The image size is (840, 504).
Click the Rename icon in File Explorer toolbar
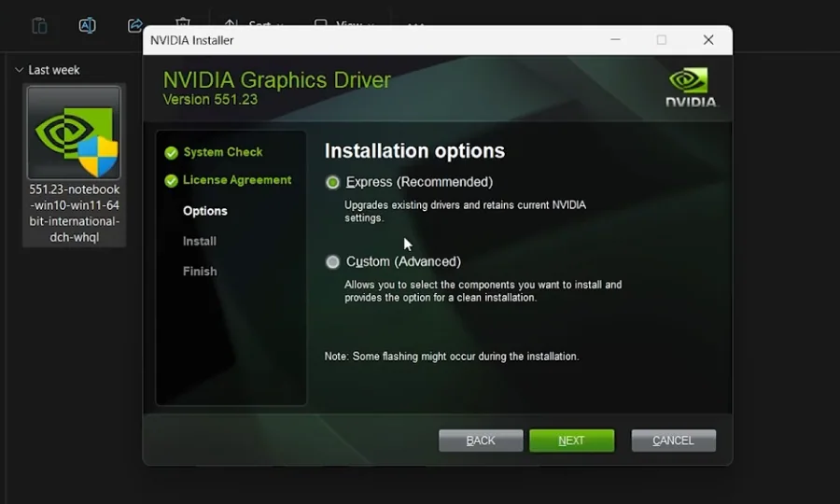(88, 25)
